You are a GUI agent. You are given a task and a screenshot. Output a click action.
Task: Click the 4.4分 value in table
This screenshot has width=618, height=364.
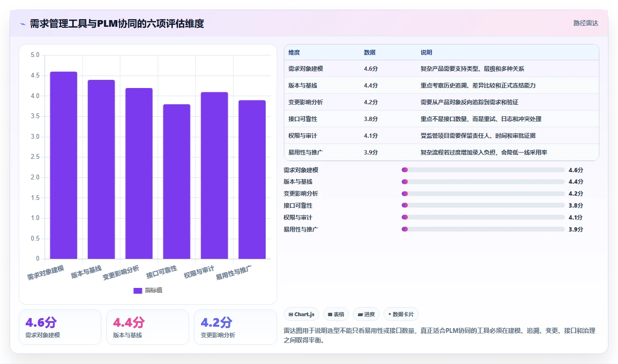coord(371,86)
